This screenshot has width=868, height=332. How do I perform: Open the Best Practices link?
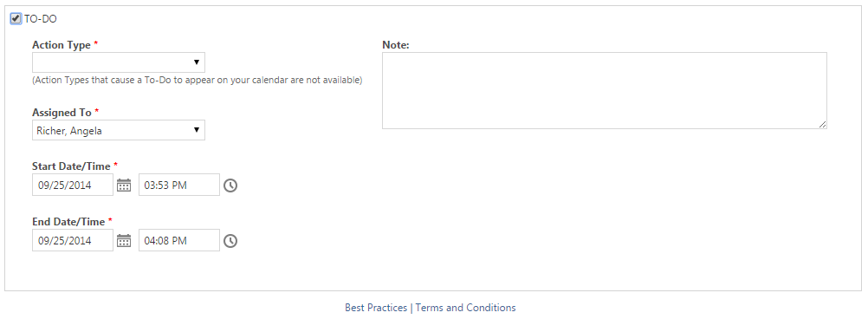click(376, 308)
